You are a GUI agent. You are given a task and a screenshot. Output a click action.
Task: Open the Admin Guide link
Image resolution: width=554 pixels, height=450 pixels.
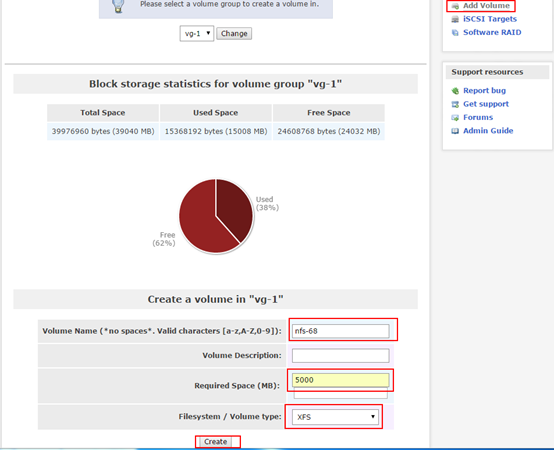pos(488,131)
